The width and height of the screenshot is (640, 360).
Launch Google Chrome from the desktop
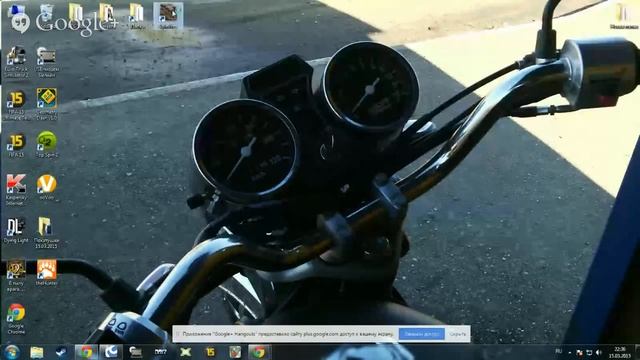click(16, 319)
